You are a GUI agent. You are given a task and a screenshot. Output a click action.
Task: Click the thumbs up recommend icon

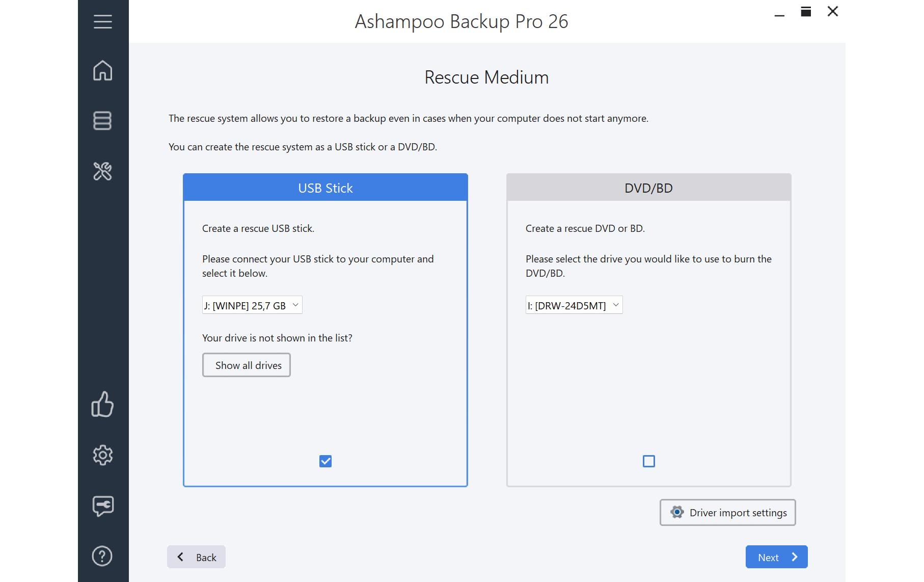(x=102, y=404)
